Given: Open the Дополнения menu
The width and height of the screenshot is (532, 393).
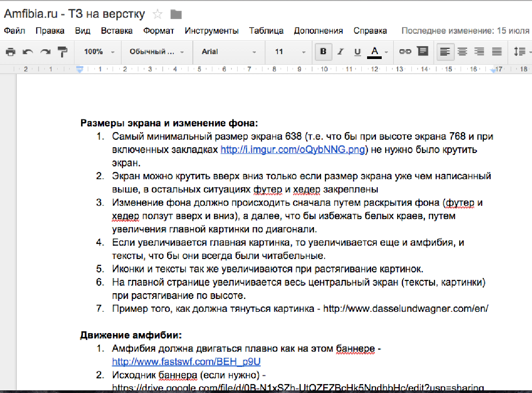Looking at the screenshot, I should [318, 31].
